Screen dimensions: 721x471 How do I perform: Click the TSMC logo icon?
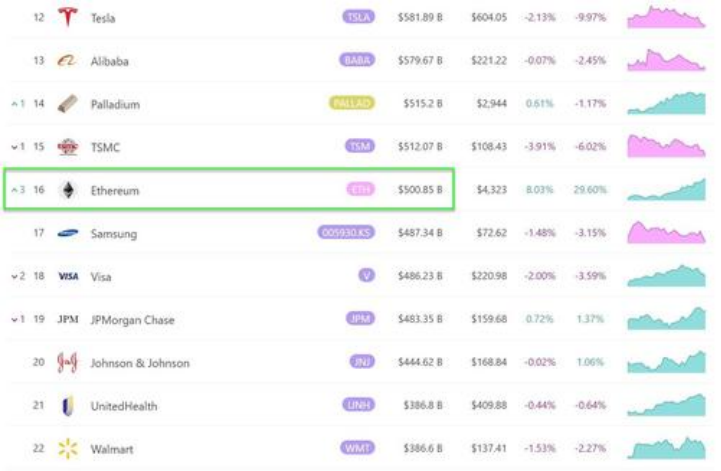pyautogui.click(x=68, y=147)
